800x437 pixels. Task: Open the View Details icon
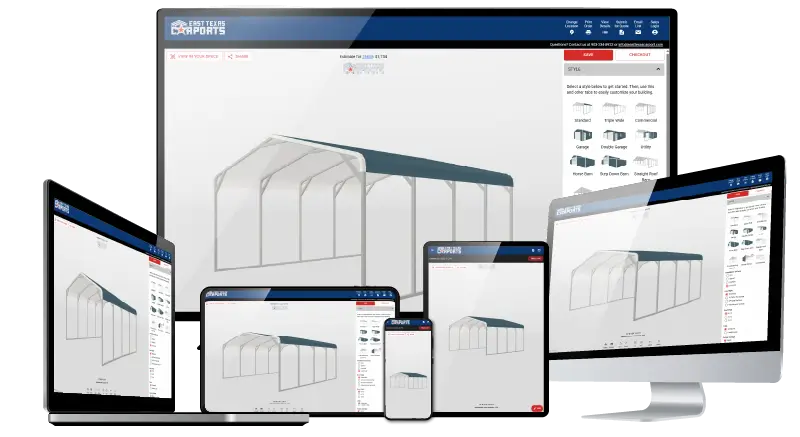606,32
